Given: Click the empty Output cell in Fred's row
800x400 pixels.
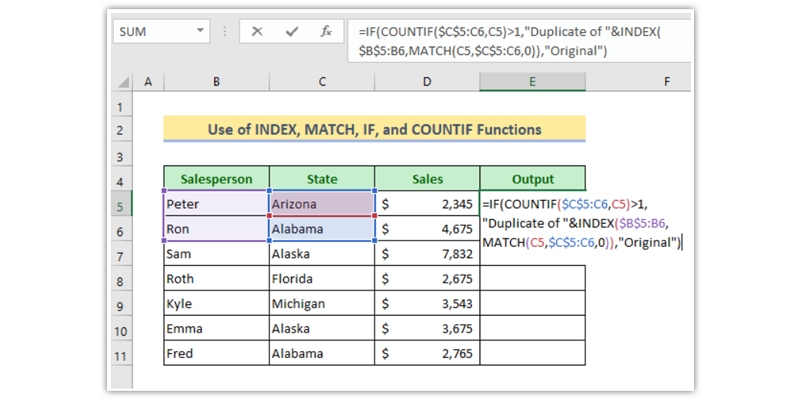Looking at the screenshot, I should pyautogui.click(x=532, y=354).
